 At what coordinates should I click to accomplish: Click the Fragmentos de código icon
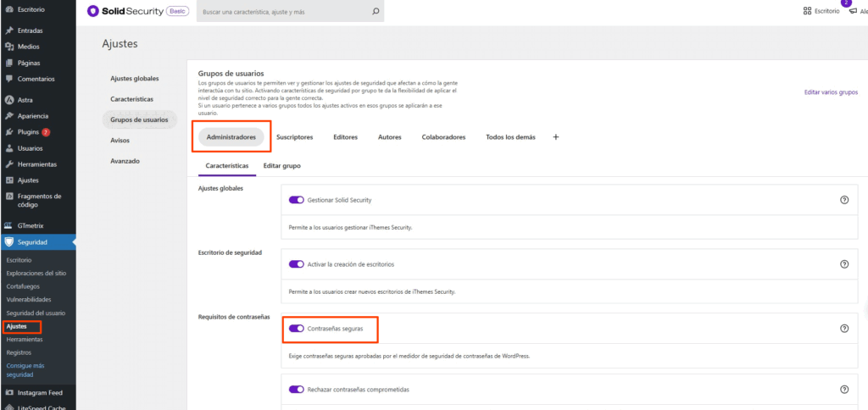pyautogui.click(x=8, y=197)
